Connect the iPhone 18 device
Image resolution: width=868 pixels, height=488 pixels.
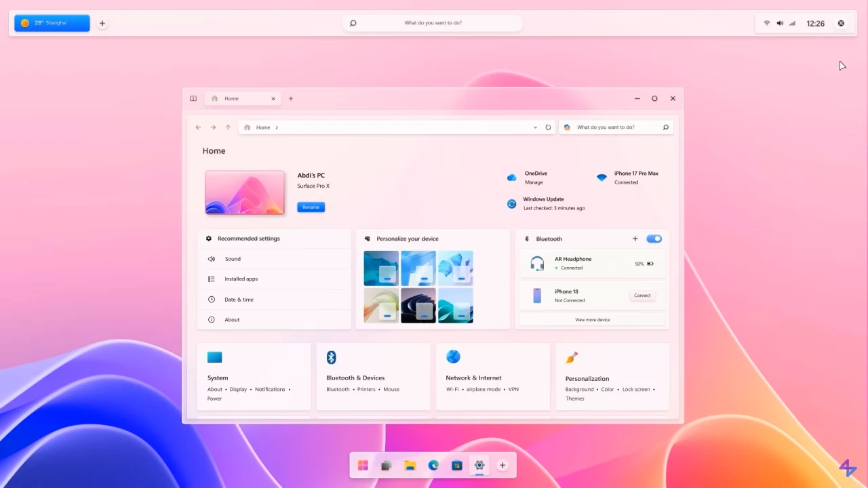[x=642, y=296]
